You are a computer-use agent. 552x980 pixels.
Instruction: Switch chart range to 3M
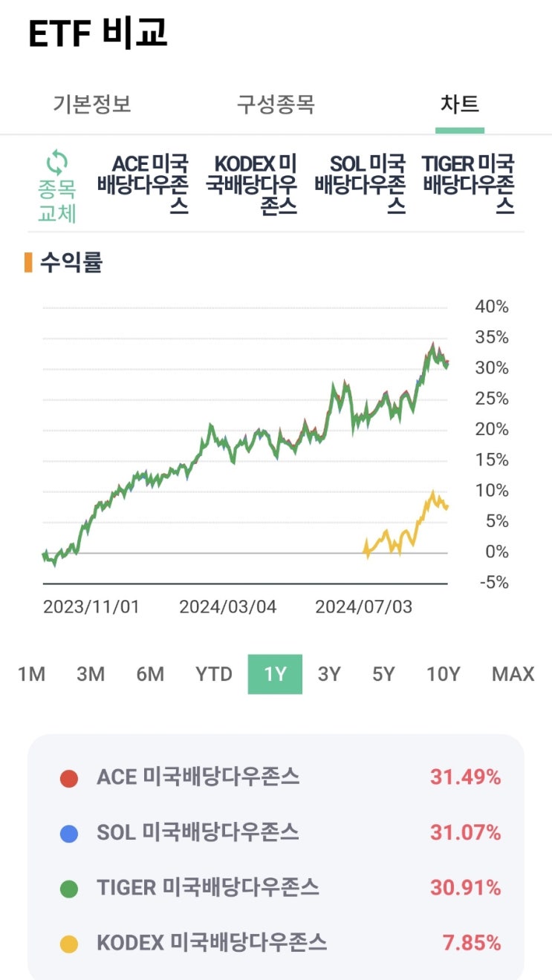pyautogui.click(x=91, y=674)
